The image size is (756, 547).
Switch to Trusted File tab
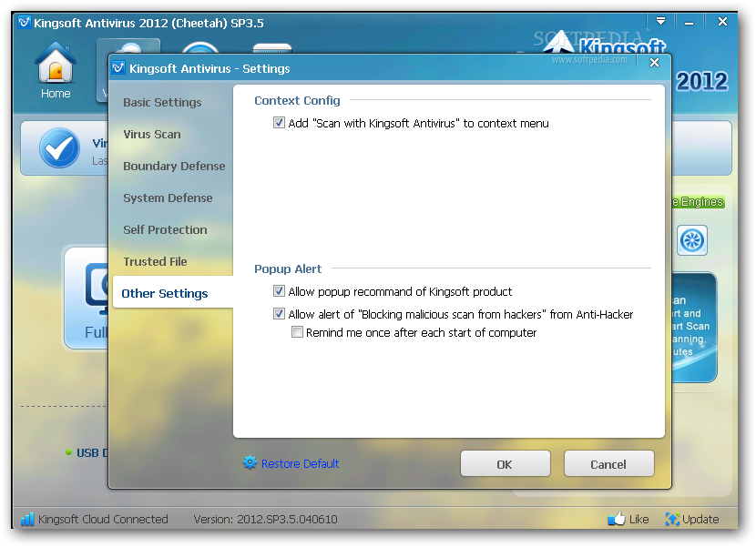tap(155, 261)
